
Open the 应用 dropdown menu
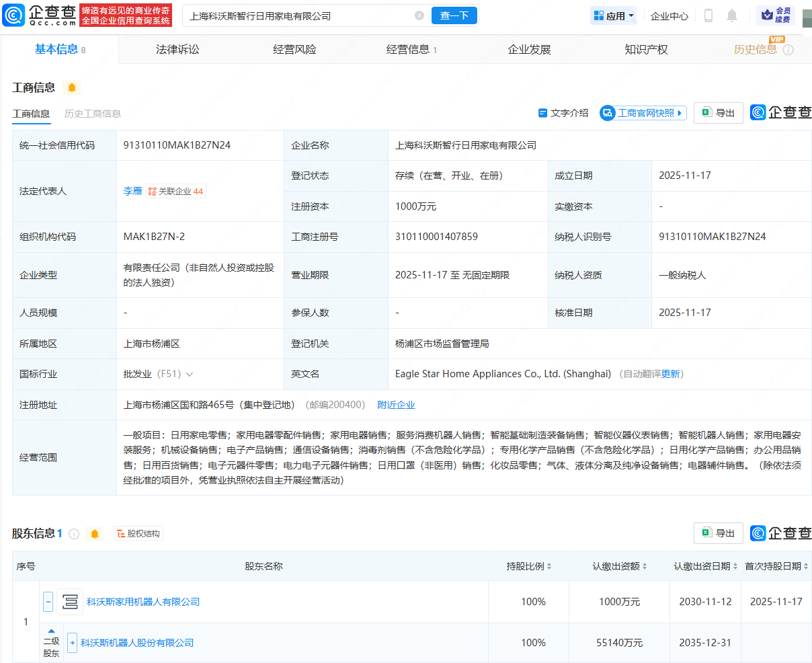tap(614, 15)
